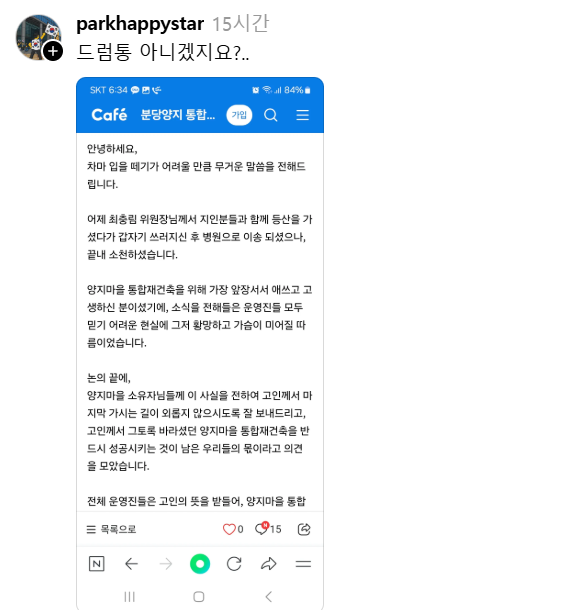
Task: Tap the curved share arrow in bottom toolbar
Action: coord(268,564)
